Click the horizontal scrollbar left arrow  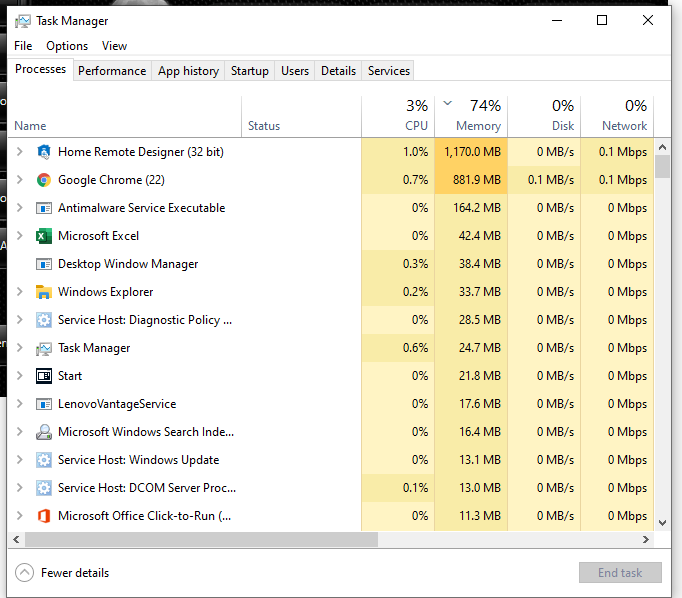click(x=16, y=539)
